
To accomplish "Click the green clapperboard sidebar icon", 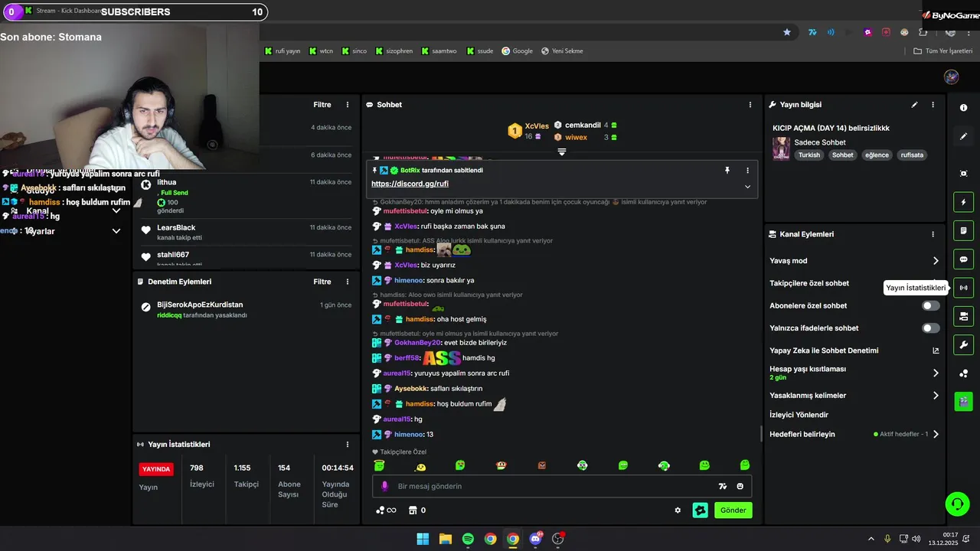I will [x=963, y=400].
